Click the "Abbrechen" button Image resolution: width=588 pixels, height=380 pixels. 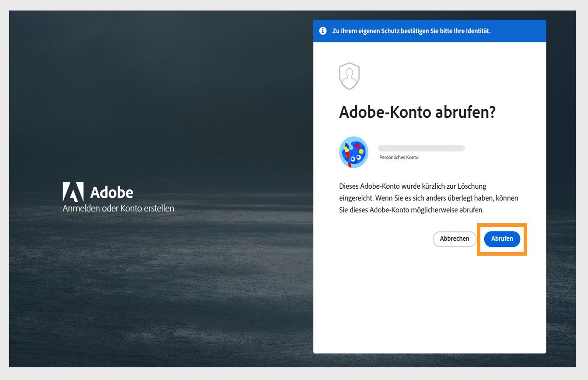pos(454,239)
